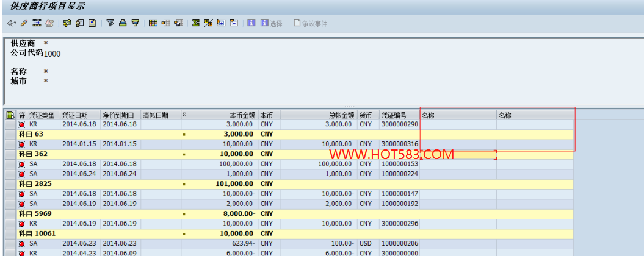Click the 选择 info button
The image size is (644, 256).
(271, 23)
